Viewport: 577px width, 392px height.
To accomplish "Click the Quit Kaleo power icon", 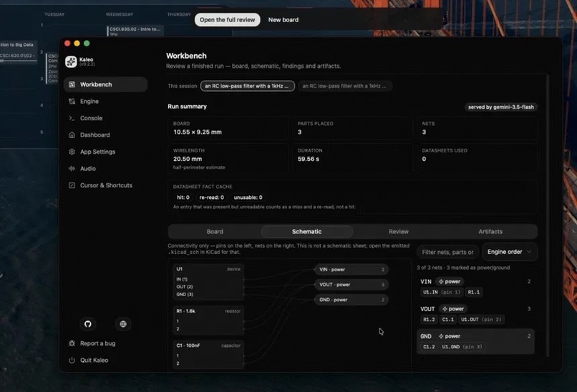I will tap(72, 361).
